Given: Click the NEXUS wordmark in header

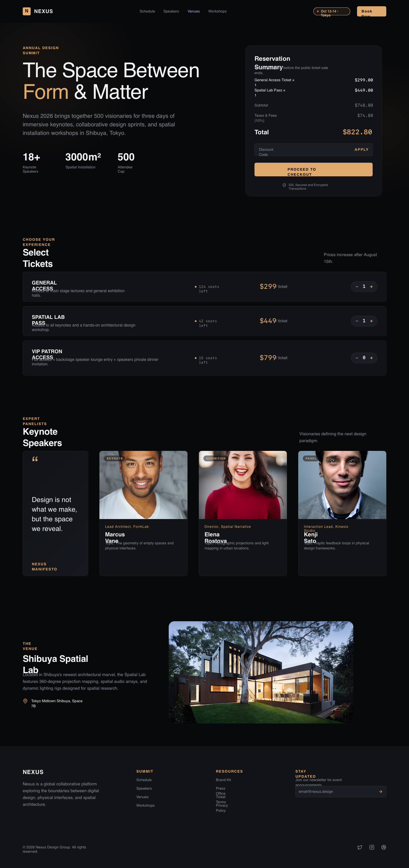Looking at the screenshot, I should (x=43, y=11).
